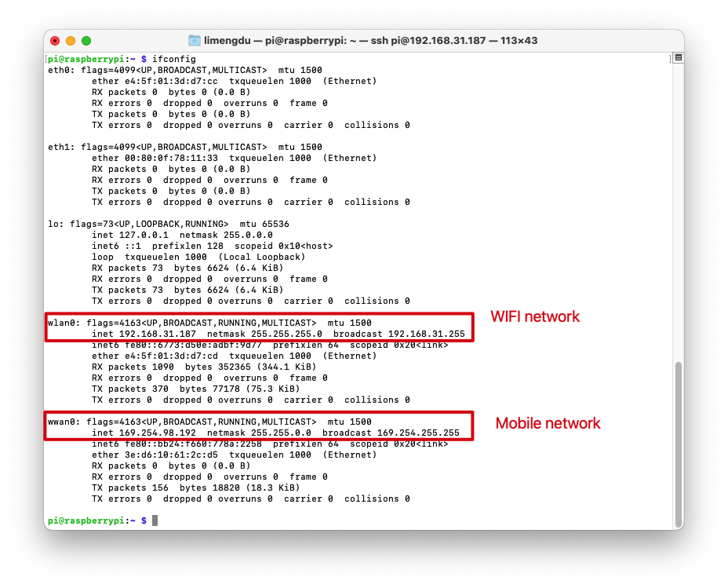Close the terminal window with red button
728x588 pixels.
(x=55, y=41)
